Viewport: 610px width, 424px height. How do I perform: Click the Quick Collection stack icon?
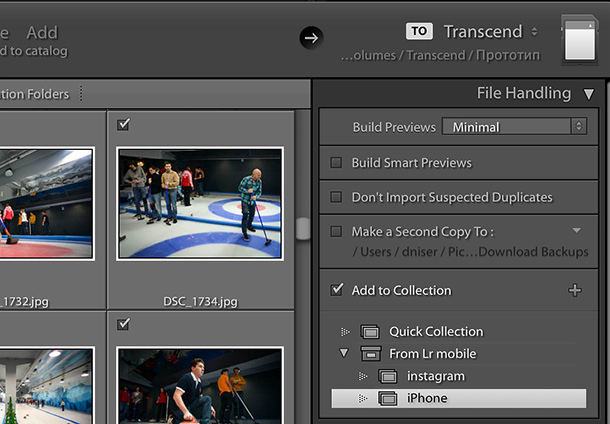click(370, 331)
